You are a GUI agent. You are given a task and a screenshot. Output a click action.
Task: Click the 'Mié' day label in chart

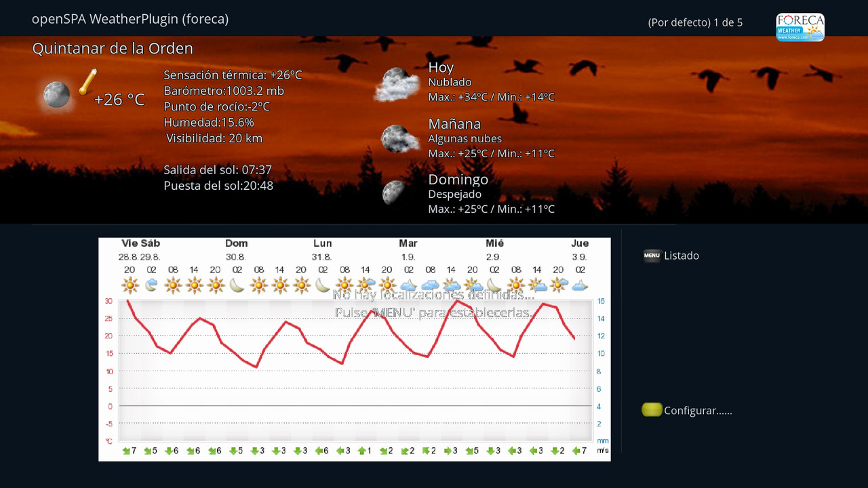click(x=494, y=243)
